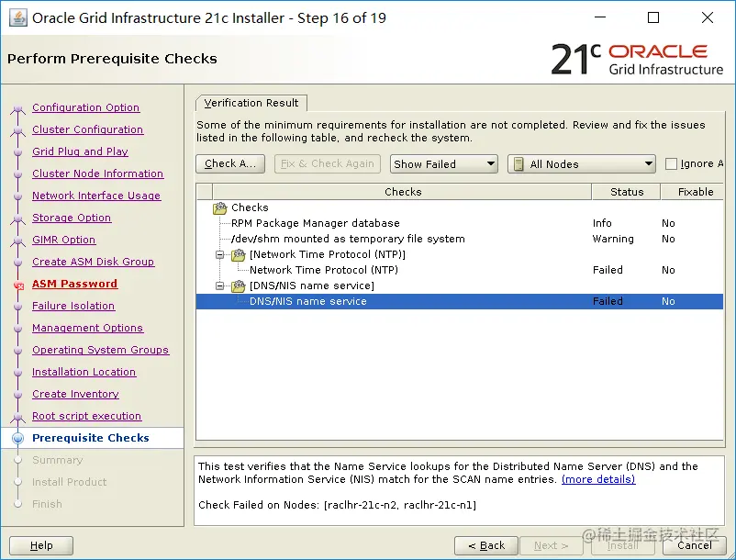The width and height of the screenshot is (736, 560).
Task: Click the Info status of RPM check
Action: point(602,223)
